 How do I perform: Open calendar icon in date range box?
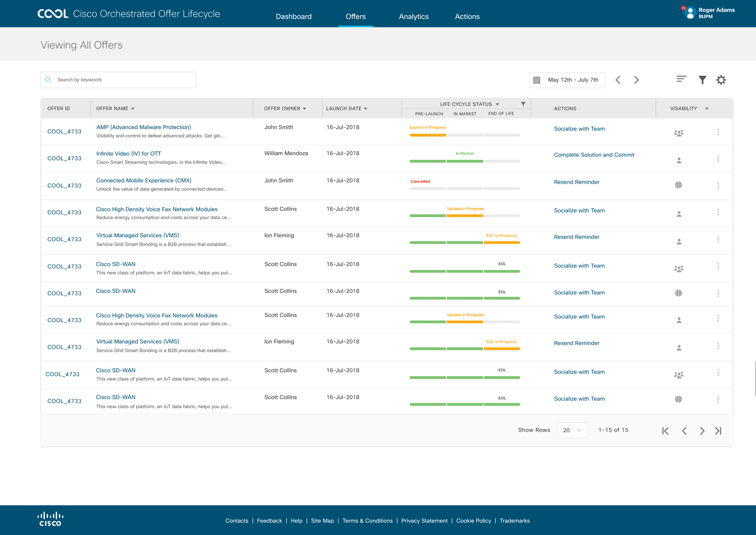537,80
